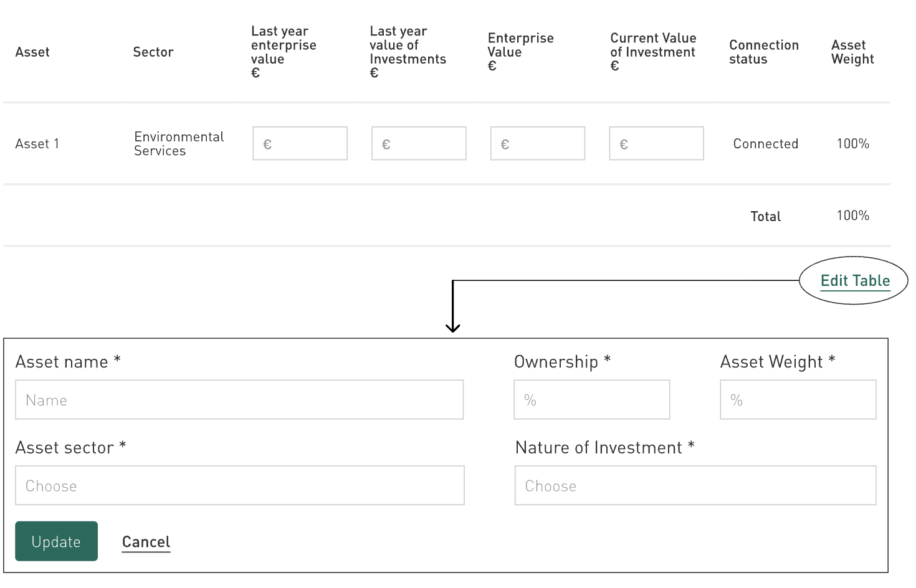Click the Sector column header
Image resolution: width=916 pixels, height=588 pixels.
point(153,52)
